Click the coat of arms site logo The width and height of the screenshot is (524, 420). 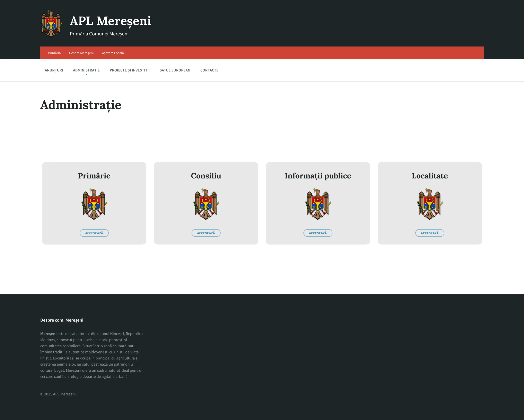51,24
